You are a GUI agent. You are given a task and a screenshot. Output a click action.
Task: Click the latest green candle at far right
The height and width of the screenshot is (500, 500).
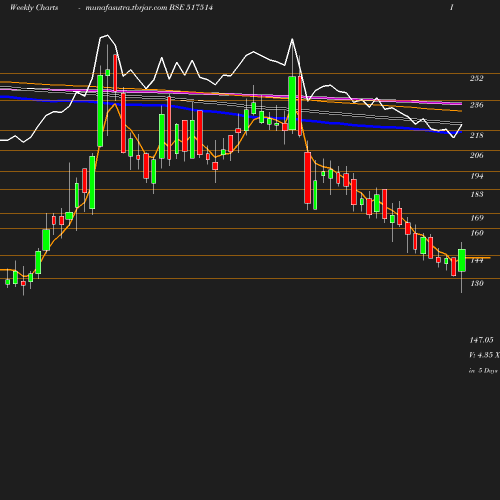tap(462, 260)
